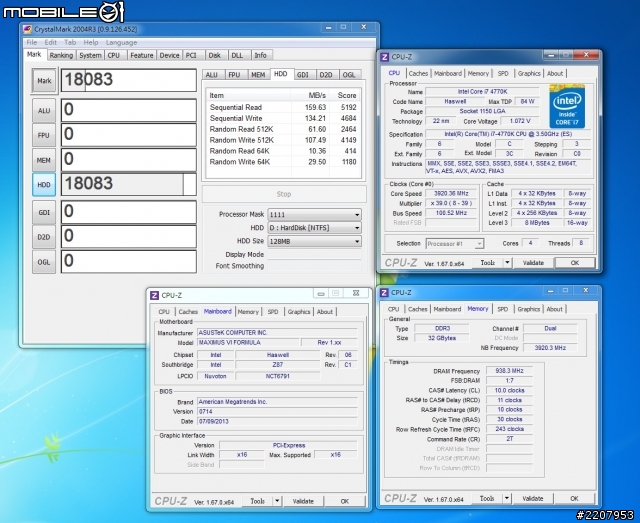Click Validate in the CPU tab window
Viewport: 640px width, 523px height.
click(x=533, y=263)
